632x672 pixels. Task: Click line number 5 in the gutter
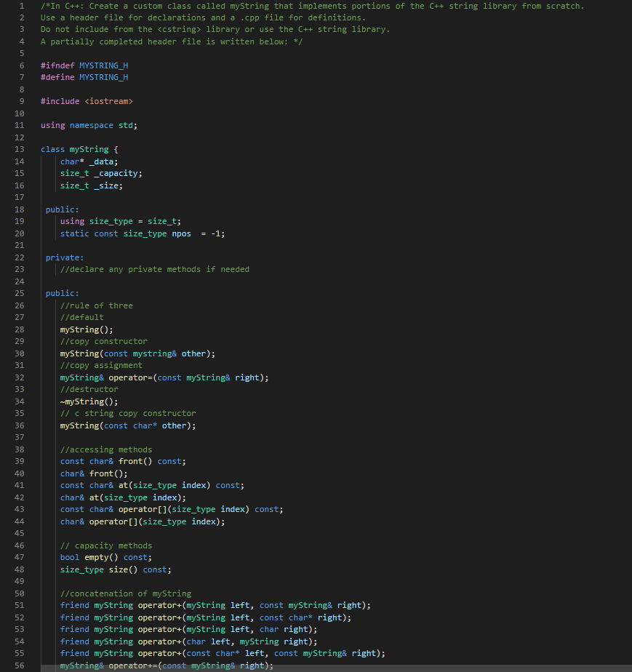coord(21,53)
